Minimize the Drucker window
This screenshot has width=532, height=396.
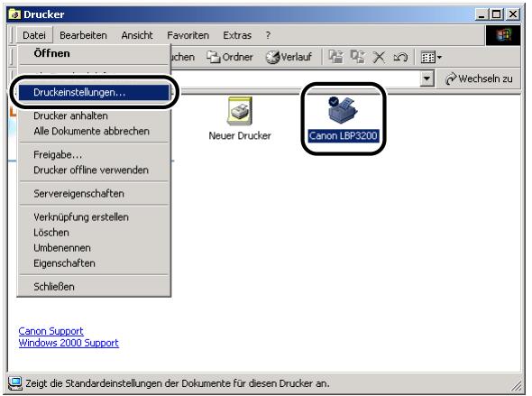click(481, 14)
